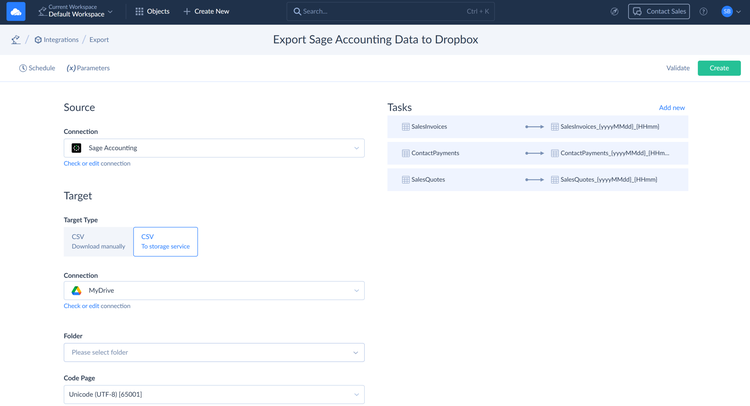Go to Integrations breadcrumb
The height and width of the screenshot is (406, 750).
[56, 40]
